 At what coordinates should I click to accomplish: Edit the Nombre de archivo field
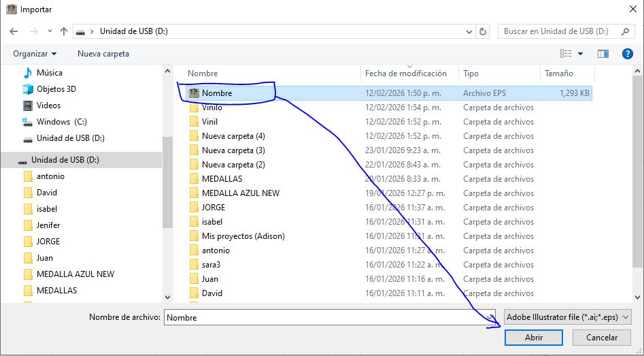tap(329, 318)
